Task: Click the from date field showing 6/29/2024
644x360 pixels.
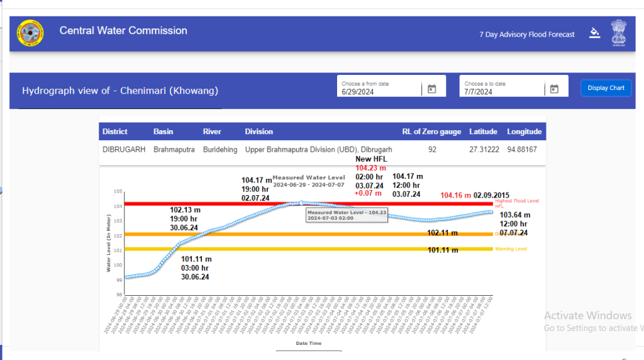Action: coord(380,91)
